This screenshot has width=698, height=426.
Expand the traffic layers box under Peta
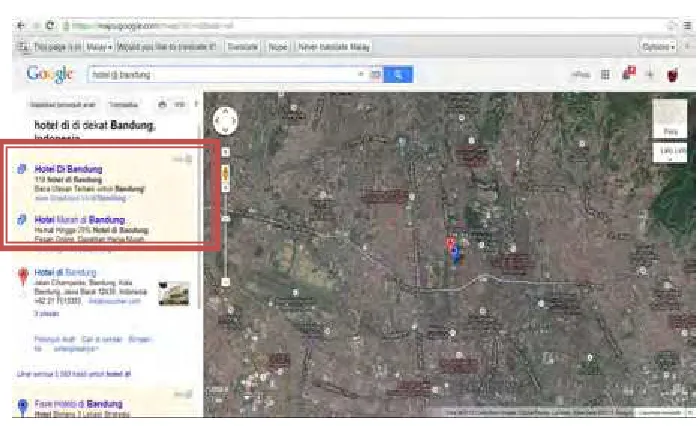click(670, 152)
